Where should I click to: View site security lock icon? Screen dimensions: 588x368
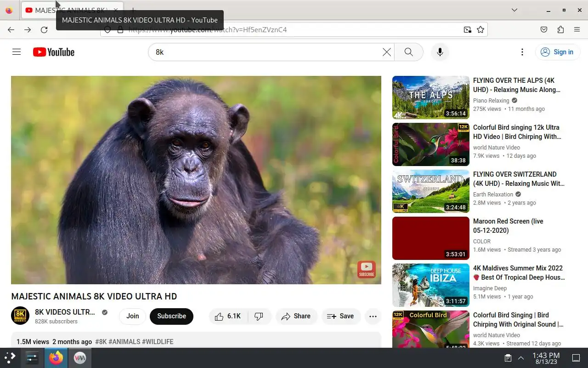click(x=120, y=30)
